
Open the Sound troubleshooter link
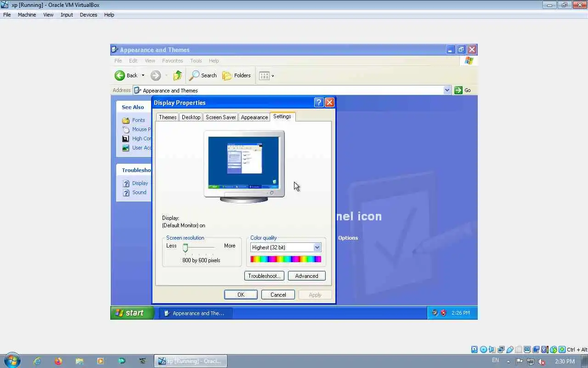(139, 192)
